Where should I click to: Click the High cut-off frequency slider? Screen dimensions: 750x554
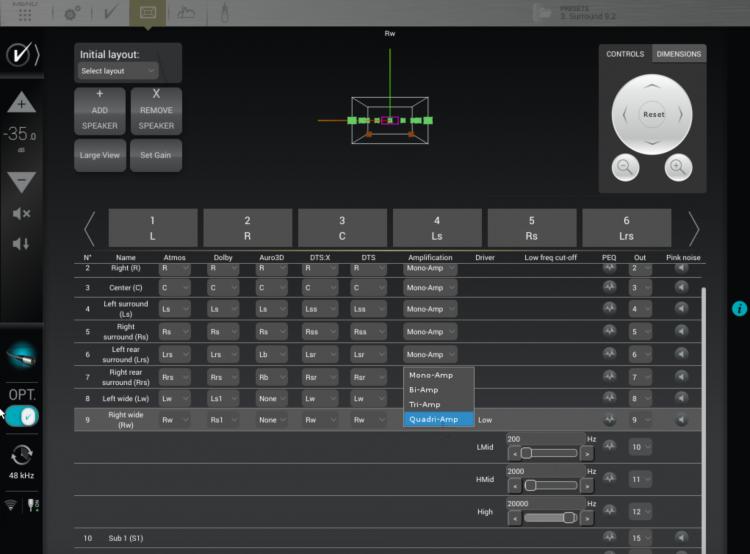pyautogui.click(x=550, y=518)
